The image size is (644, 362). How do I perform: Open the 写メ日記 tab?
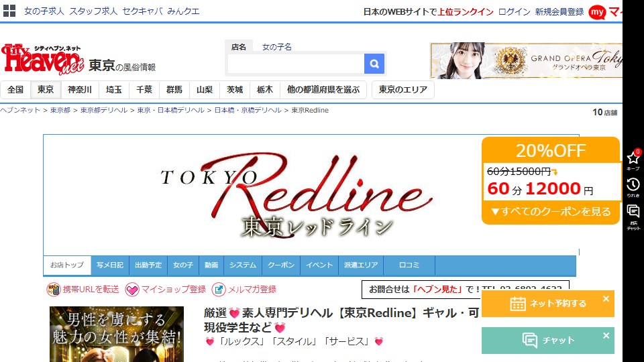tap(110, 265)
